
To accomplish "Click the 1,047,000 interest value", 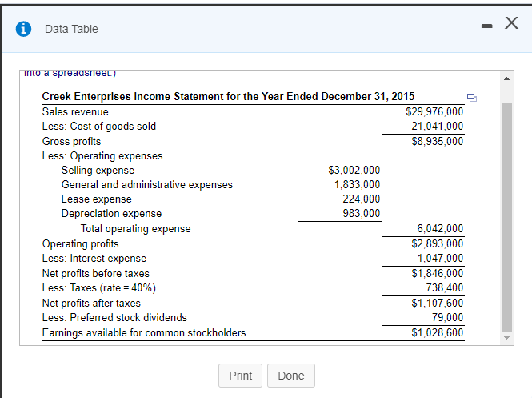I will pyautogui.click(x=440, y=258).
